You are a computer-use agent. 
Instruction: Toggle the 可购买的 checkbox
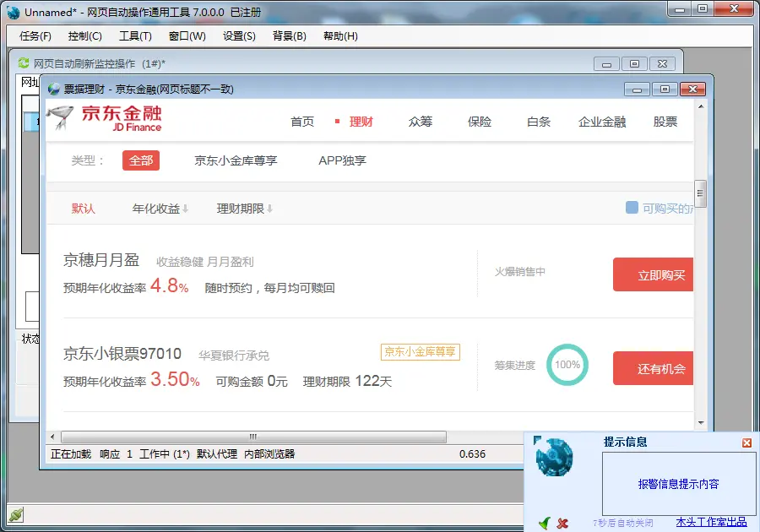(x=632, y=208)
